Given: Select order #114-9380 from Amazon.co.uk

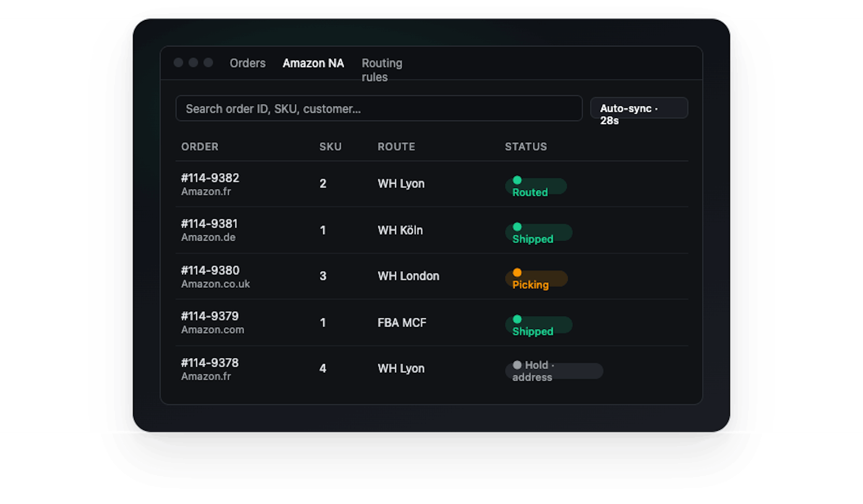Looking at the screenshot, I should tap(210, 270).
